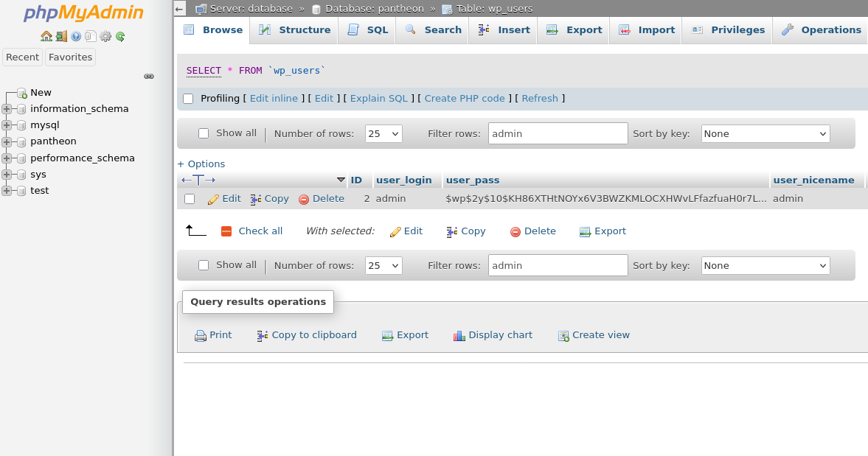This screenshot has width=868, height=456.
Task: Click the column options dropdown triangle in header
Action: click(x=341, y=180)
